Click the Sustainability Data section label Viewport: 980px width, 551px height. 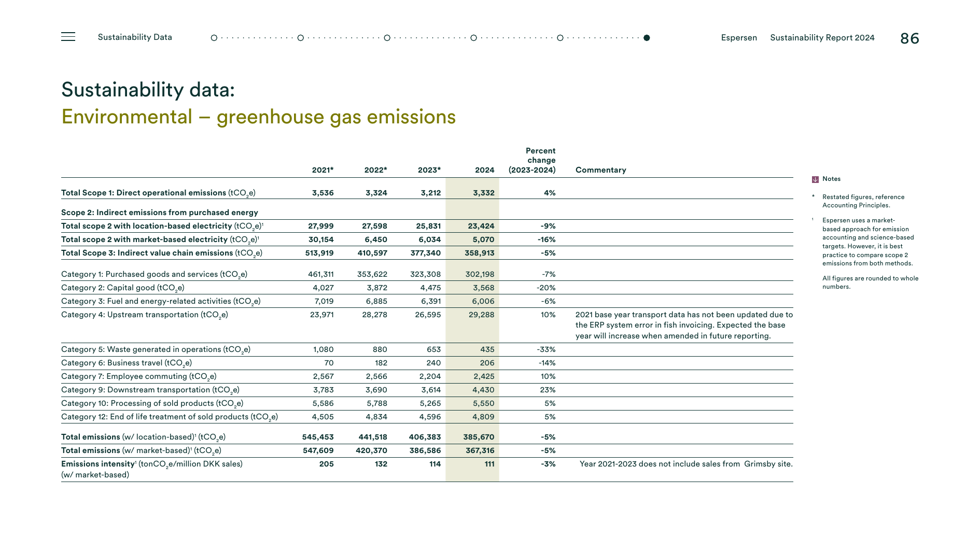pyautogui.click(x=135, y=37)
